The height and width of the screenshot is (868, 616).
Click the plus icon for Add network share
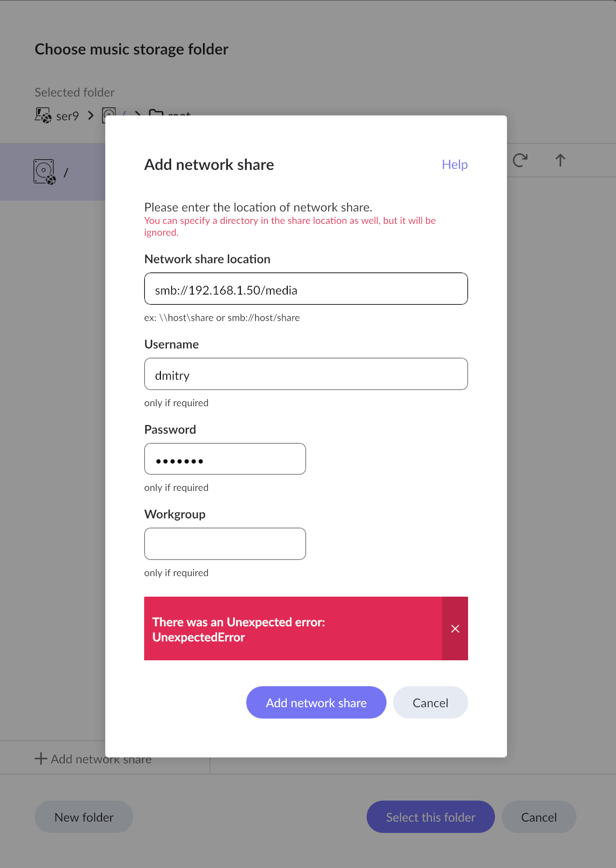(41, 759)
